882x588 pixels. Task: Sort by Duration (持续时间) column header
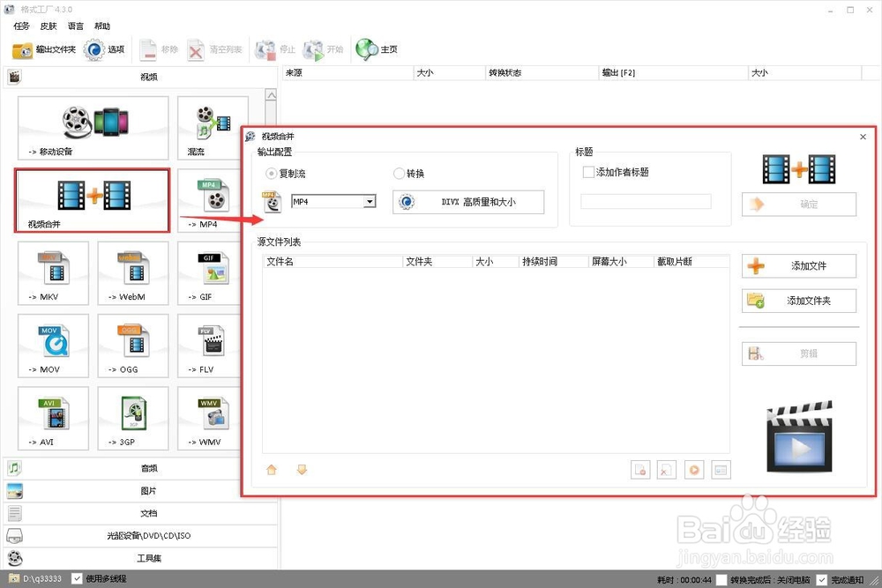pos(552,262)
